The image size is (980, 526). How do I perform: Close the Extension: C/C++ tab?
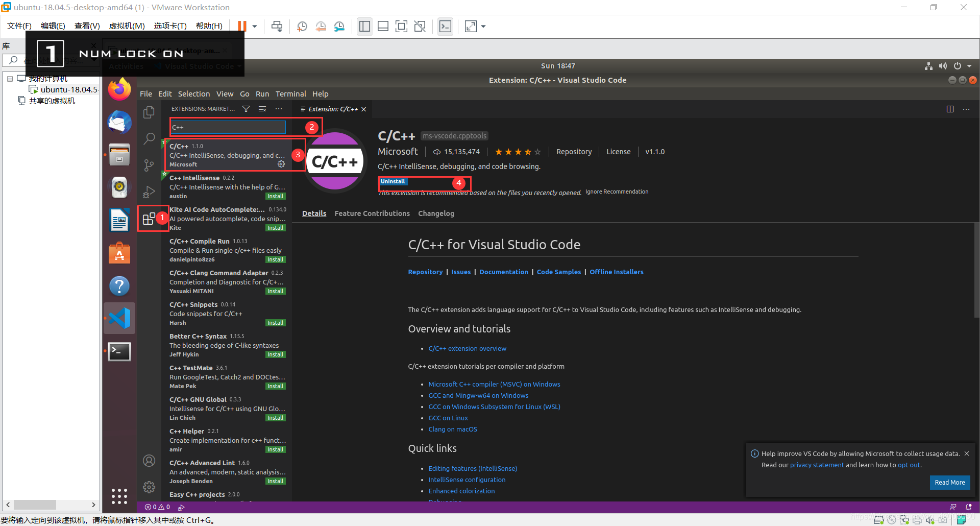pos(363,109)
